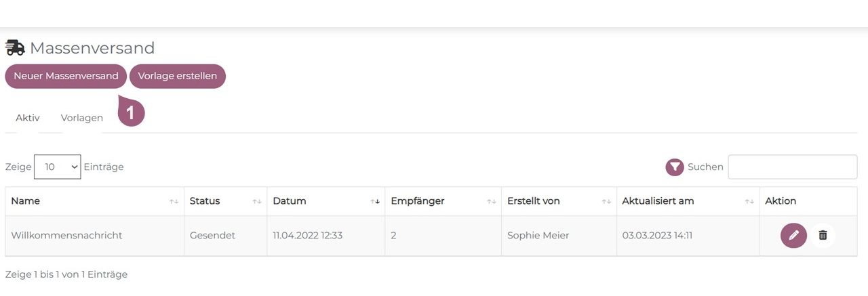
Task: Click the trash delete icon in Aktion column
Action: pyautogui.click(x=823, y=236)
